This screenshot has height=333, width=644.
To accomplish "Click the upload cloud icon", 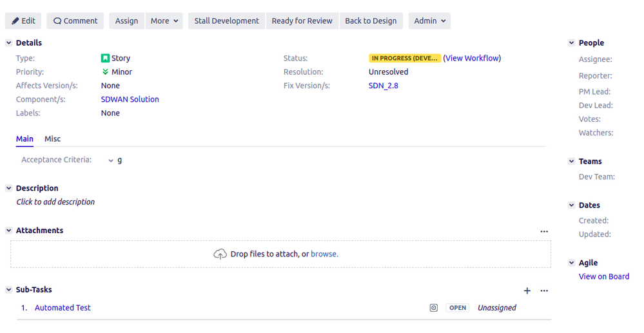I will pos(220,254).
